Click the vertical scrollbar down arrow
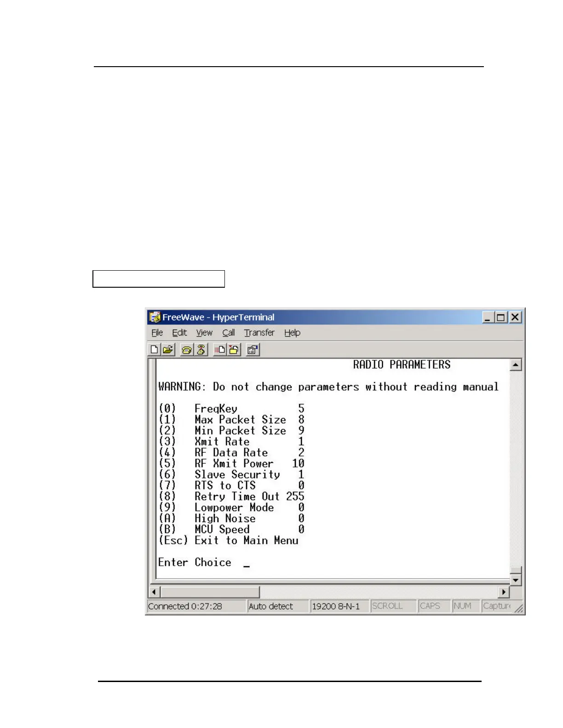This screenshot has width=563, height=728. pyautogui.click(x=516, y=580)
